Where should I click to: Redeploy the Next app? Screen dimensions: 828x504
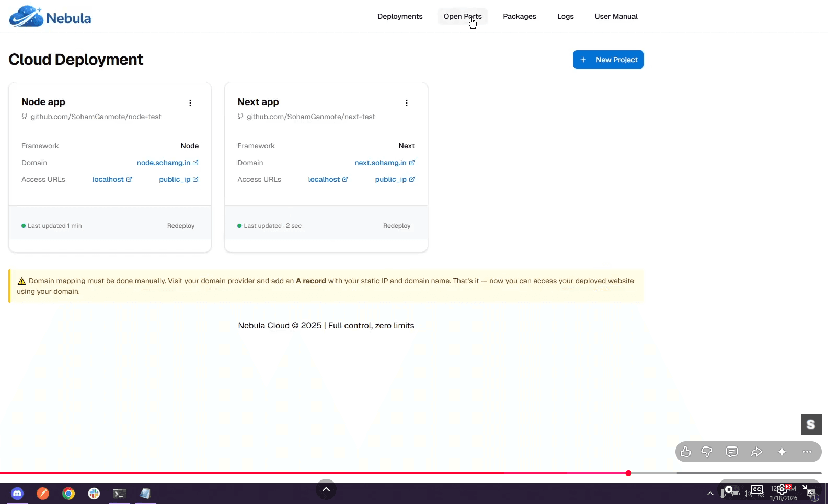[x=397, y=226]
